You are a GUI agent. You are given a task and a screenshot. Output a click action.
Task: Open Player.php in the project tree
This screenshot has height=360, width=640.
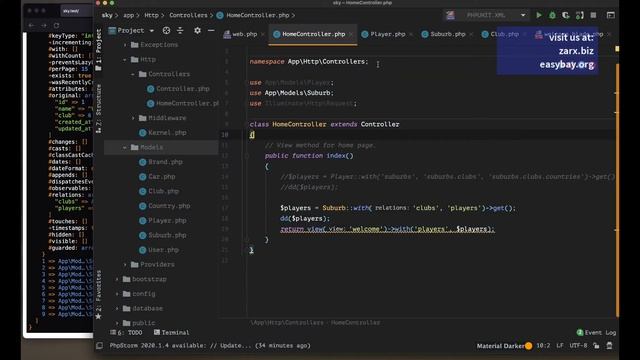pyautogui.click(x=162, y=220)
